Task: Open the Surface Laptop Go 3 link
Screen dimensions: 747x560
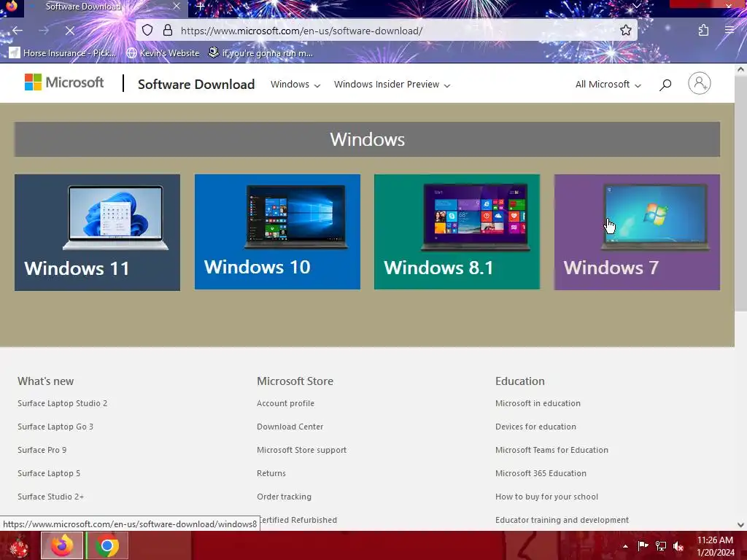Action: [55, 427]
